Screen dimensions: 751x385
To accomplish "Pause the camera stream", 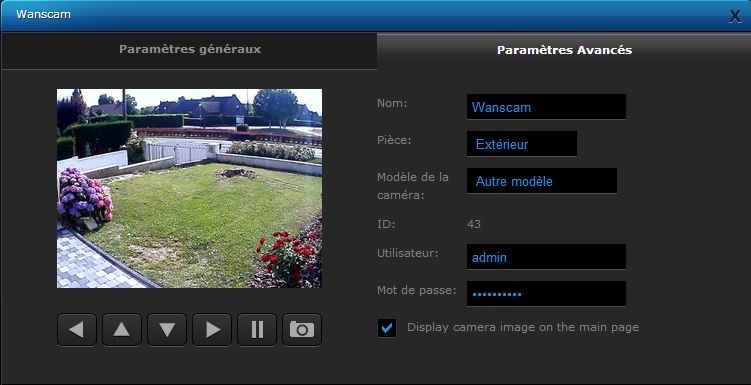I will (257, 329).
